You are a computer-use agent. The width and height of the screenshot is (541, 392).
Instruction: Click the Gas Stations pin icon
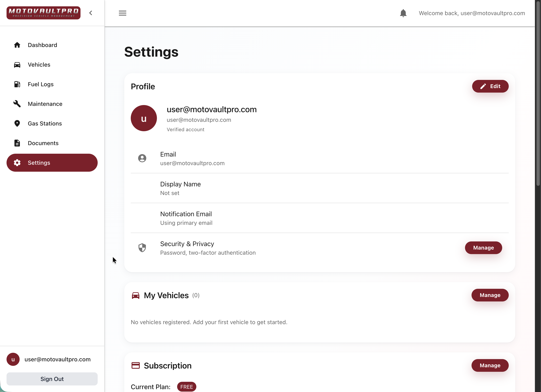pyautogui.click(x=17, y=123)
